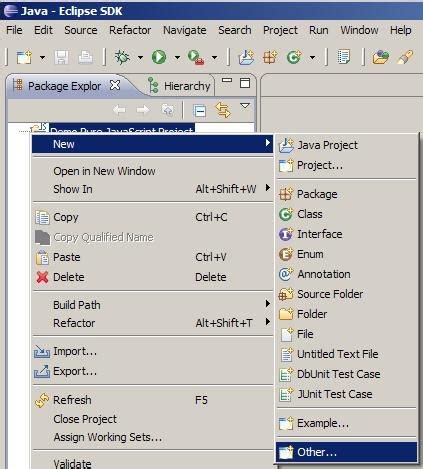This screenshot has height=469, width=423.
Task: Choose Open in New Window
Action: pos(152,171)
